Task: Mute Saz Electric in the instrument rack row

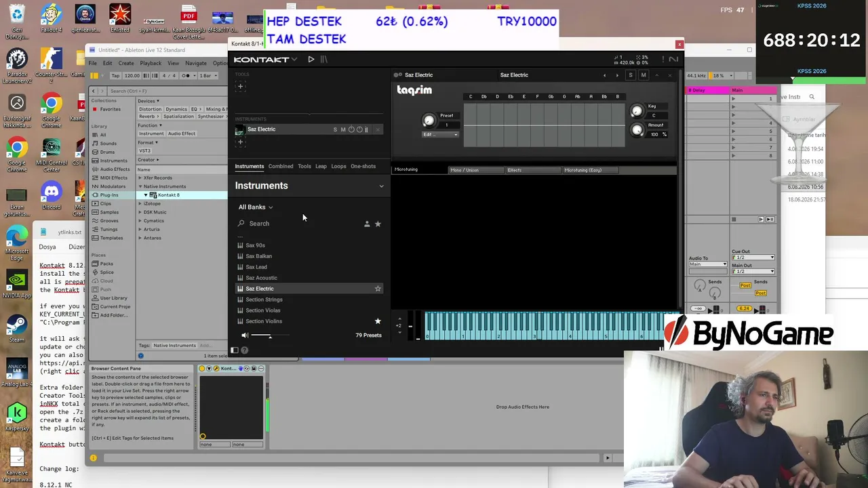Action: coord(343,129)
